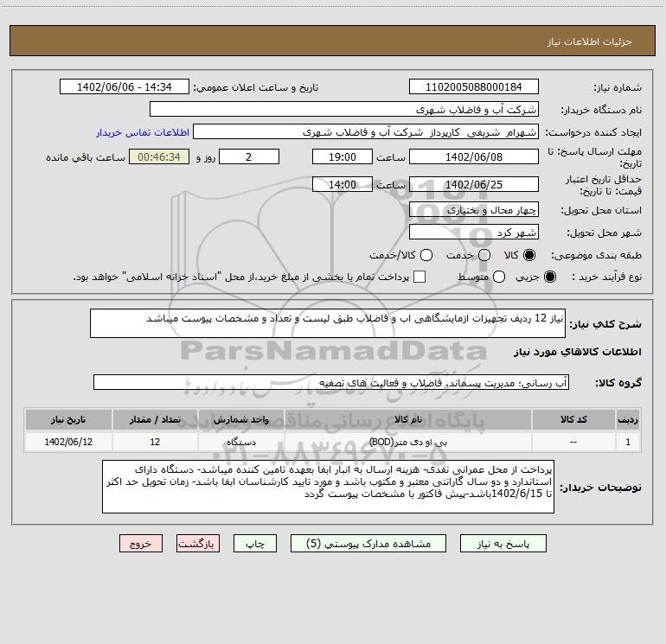Click the goods group field آب رسانی

[331, 382]
